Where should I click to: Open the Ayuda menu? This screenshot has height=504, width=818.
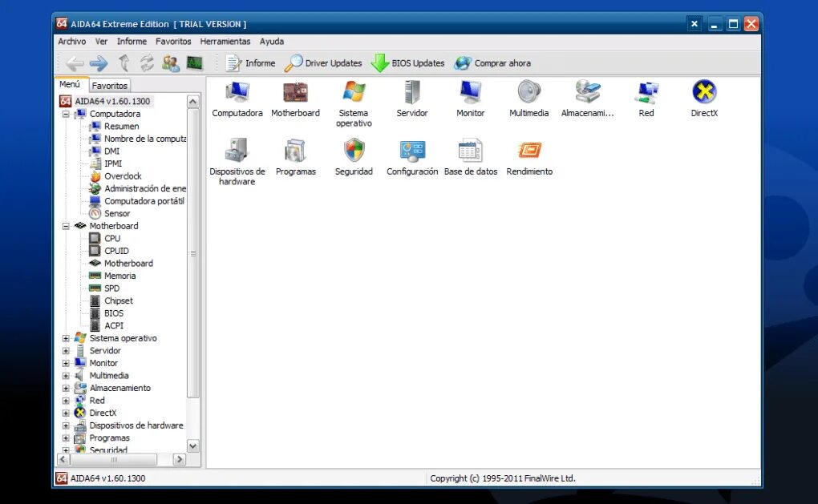272,41
